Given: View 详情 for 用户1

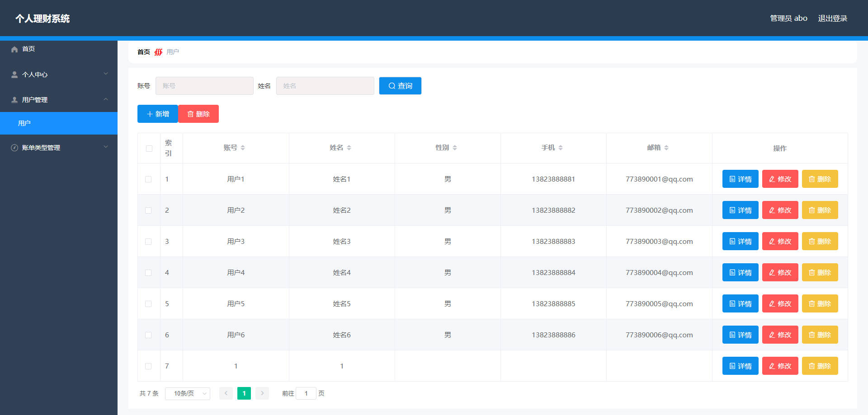Looking at the screenshot, I should 741,179.
